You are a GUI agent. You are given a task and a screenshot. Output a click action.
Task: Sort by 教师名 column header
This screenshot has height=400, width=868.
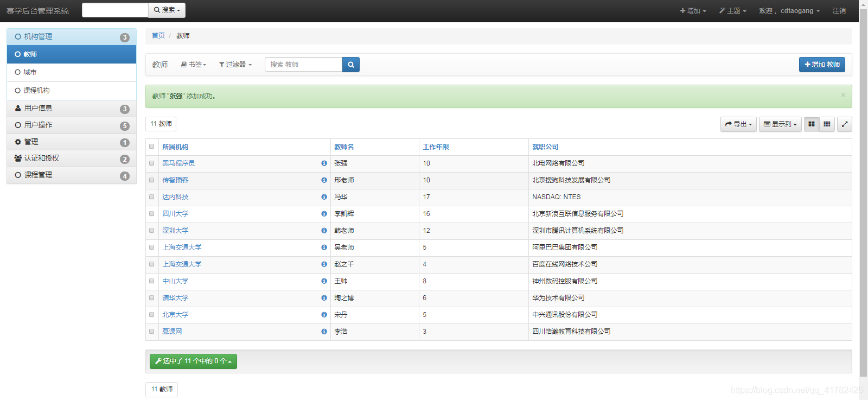tap(344, 147)
